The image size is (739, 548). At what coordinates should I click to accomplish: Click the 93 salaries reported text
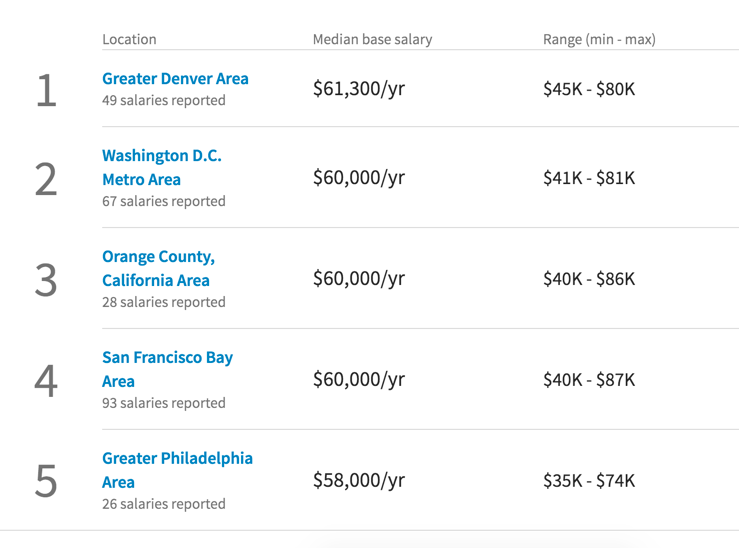[164, 403]
